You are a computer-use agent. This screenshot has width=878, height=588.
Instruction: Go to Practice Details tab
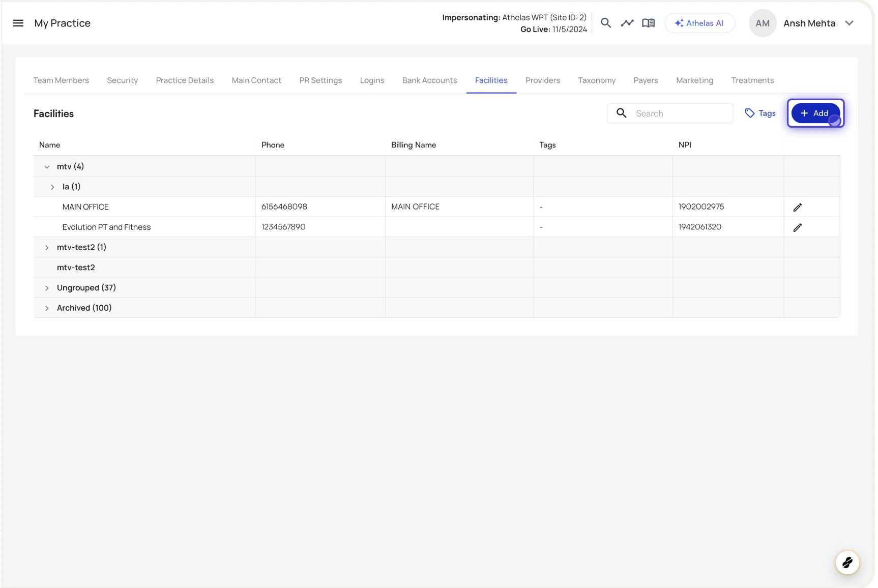tap(185, 80)
